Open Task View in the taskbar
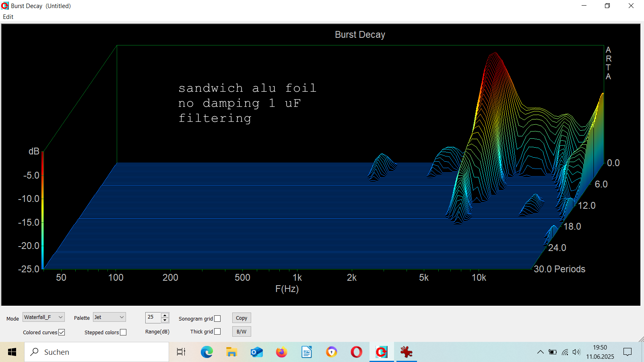Screen dimensions: 644x362 coord(181,352)
